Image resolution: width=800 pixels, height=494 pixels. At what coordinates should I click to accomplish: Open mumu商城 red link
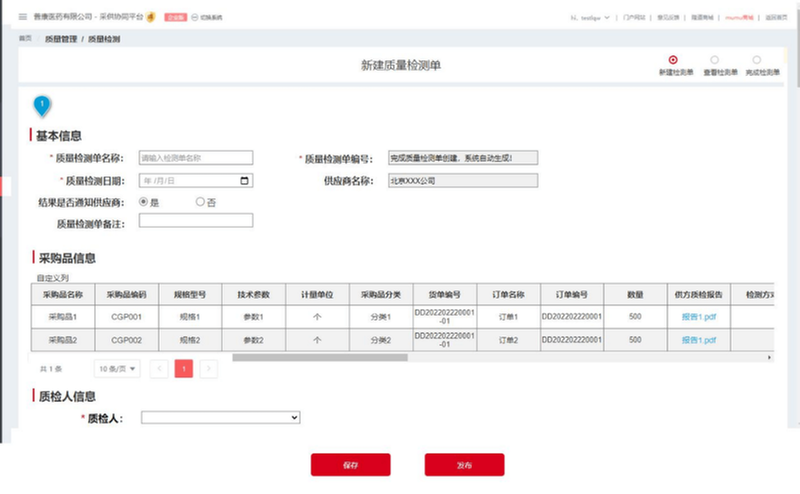coord(739,17)
